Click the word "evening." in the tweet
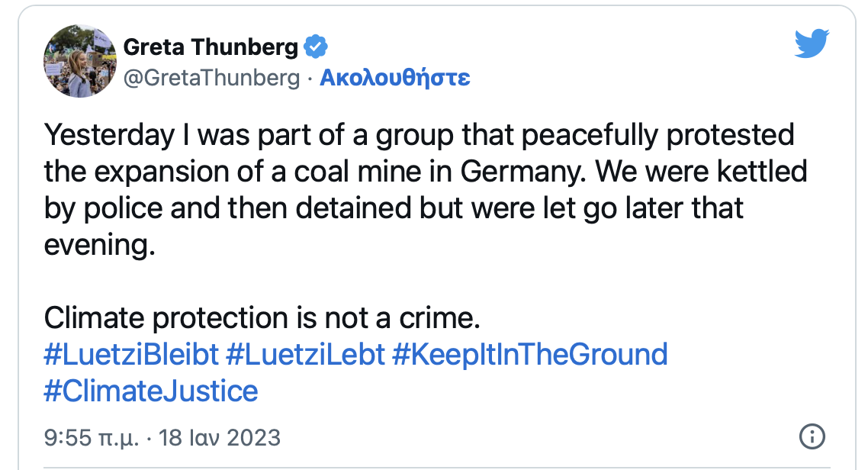Screen dimensions: 868x470 click(94, 245)
